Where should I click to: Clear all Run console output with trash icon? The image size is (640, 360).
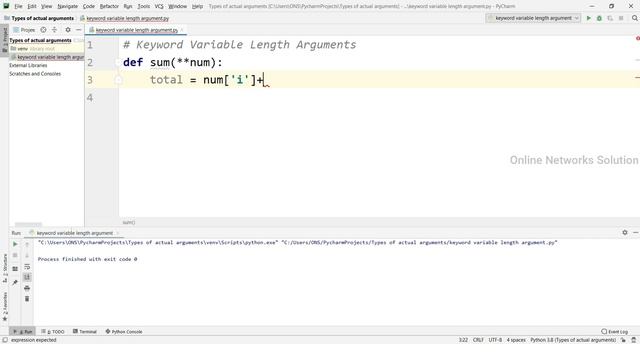click(x=27, y=299)
